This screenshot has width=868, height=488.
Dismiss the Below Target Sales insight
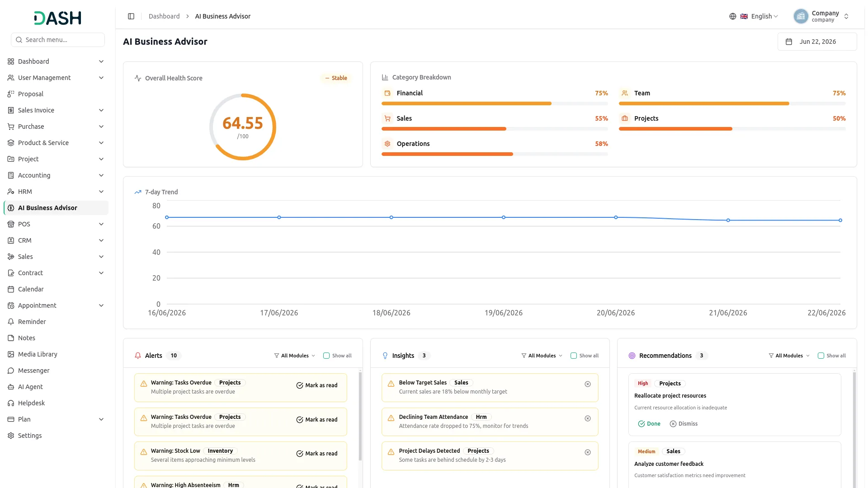click(587, 384)
